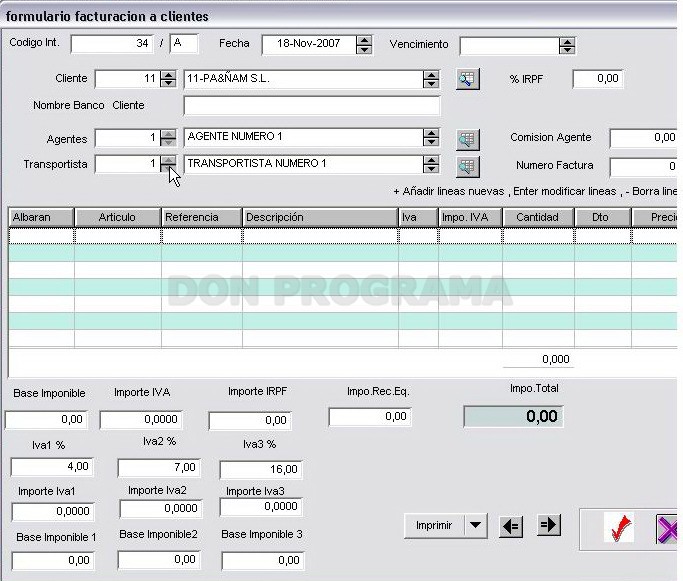Go to next invoice with right arrow
Image resolution: width=683 pixels, height=581 pixels.
[549, 525]
